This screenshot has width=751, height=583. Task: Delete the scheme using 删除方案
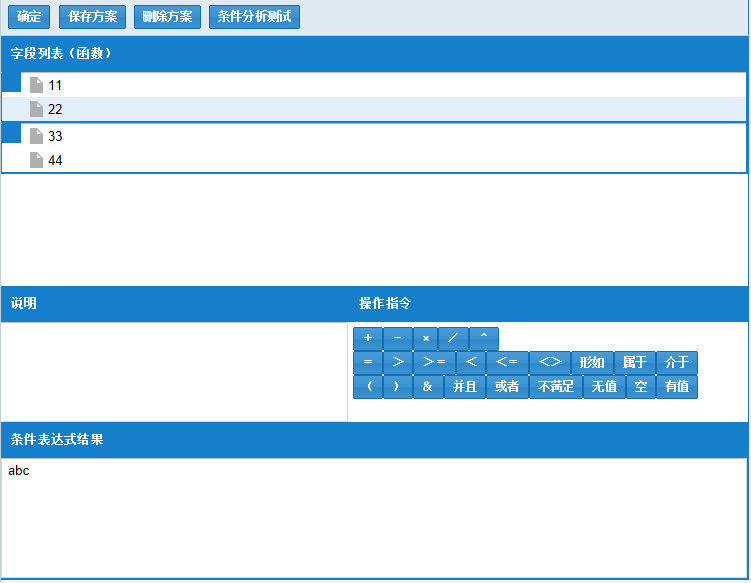(x=167, y=17)
